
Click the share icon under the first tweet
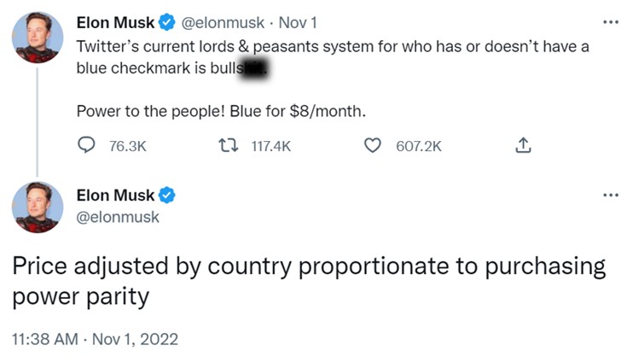523,147
